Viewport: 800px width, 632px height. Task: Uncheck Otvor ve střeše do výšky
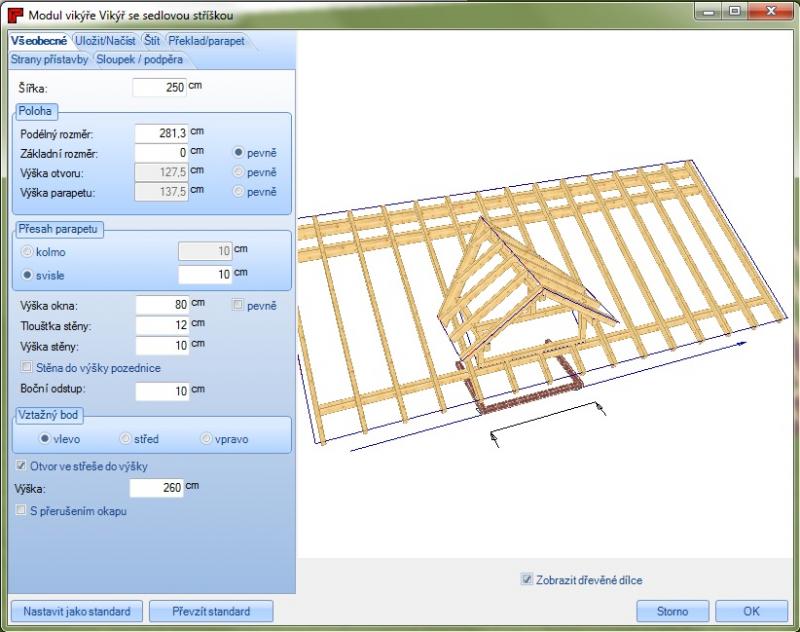point(22,466)
